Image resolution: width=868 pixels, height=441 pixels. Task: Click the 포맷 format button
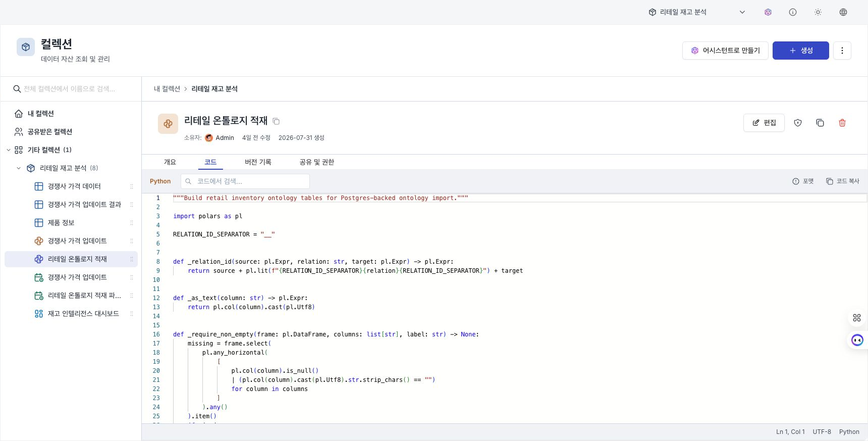point(803,181)
